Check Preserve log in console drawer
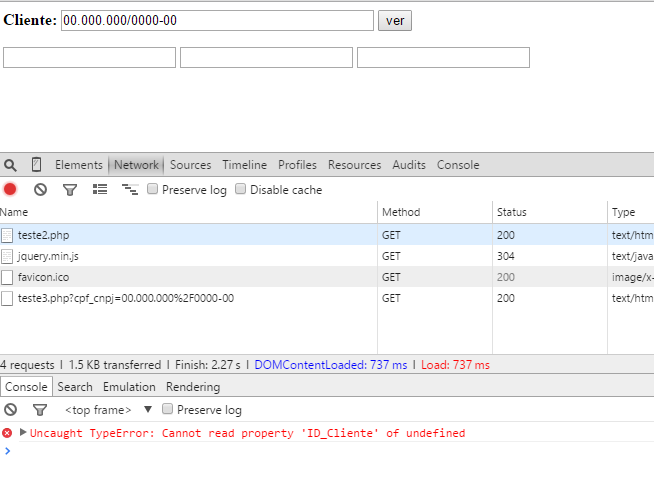Image resolution: width=654 pixels, height=482 pixels. point(168,409)
